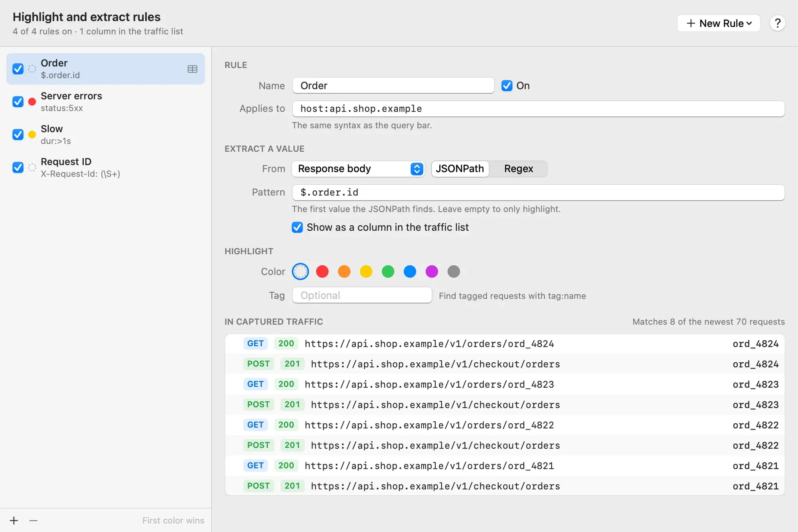Click the Pattern field with $.order.id
The image size is (798, 532).
[538, 192]
